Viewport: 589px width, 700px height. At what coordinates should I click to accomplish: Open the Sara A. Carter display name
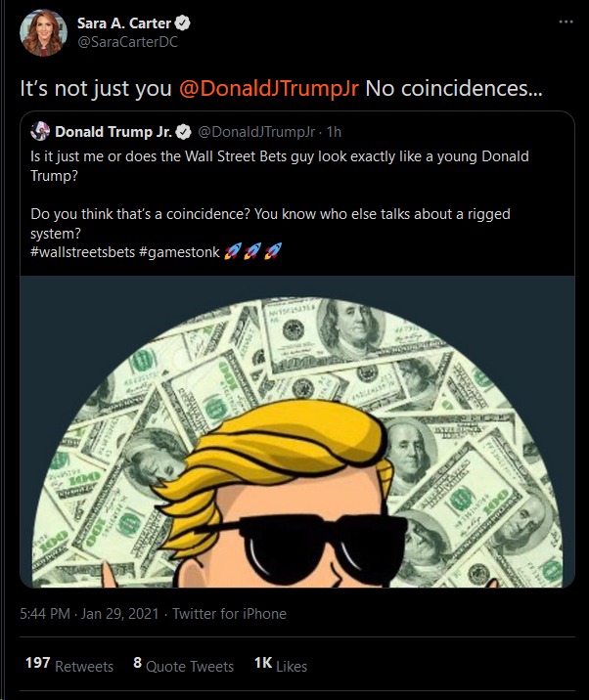pos(124,22)
